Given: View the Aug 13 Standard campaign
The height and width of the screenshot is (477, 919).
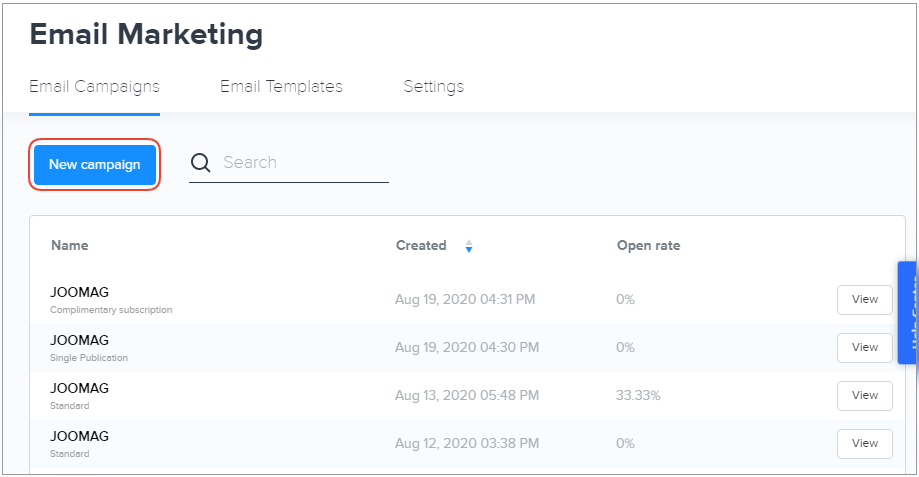Looking at the screenshot, I should click(864, 395).
